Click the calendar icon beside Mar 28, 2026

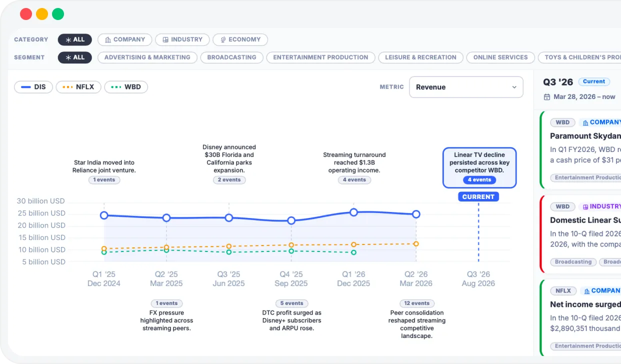point(547,97)
